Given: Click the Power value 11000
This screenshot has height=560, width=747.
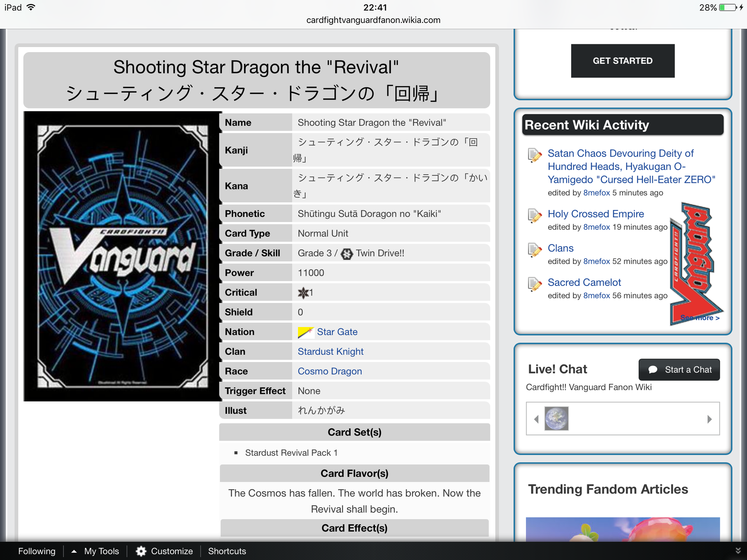Looking at the screenshot, I should (x=311, y=273).
